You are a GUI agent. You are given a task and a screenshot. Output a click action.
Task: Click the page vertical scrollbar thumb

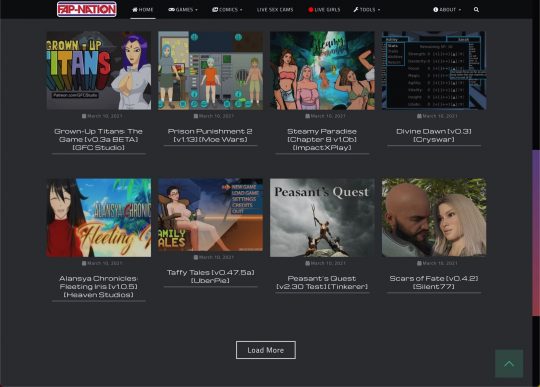536,233
